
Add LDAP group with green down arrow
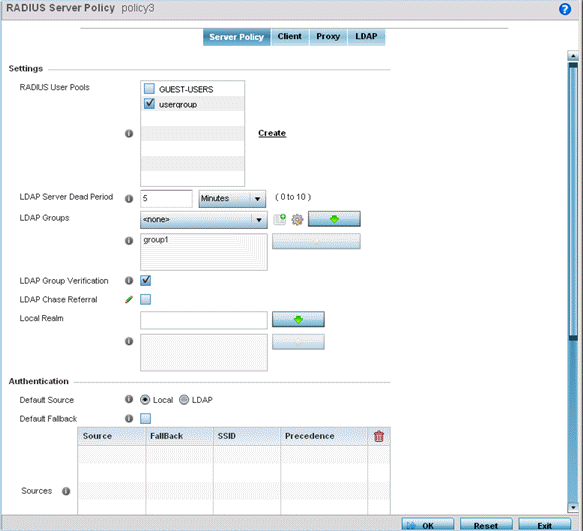coord(334,219)
